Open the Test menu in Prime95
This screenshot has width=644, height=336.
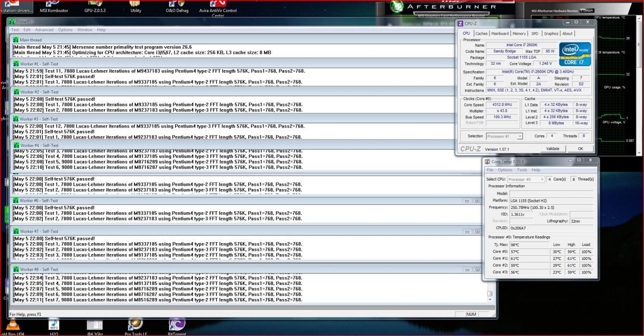point(15,30)
